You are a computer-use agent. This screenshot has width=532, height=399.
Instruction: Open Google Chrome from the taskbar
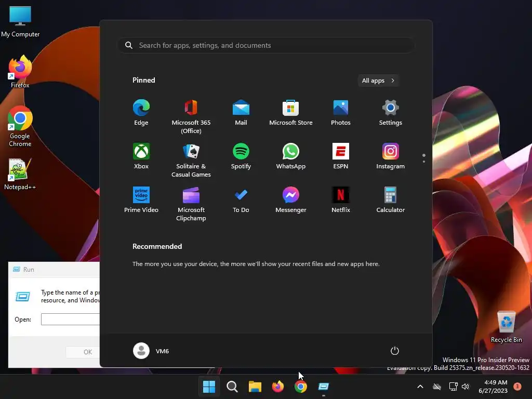tap(301, 387)
